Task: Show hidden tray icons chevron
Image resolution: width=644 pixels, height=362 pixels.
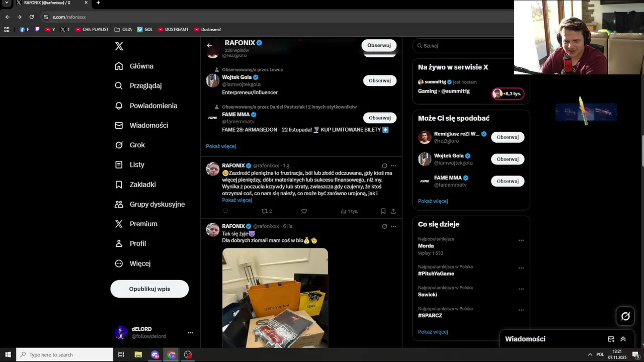Action: 590,355
